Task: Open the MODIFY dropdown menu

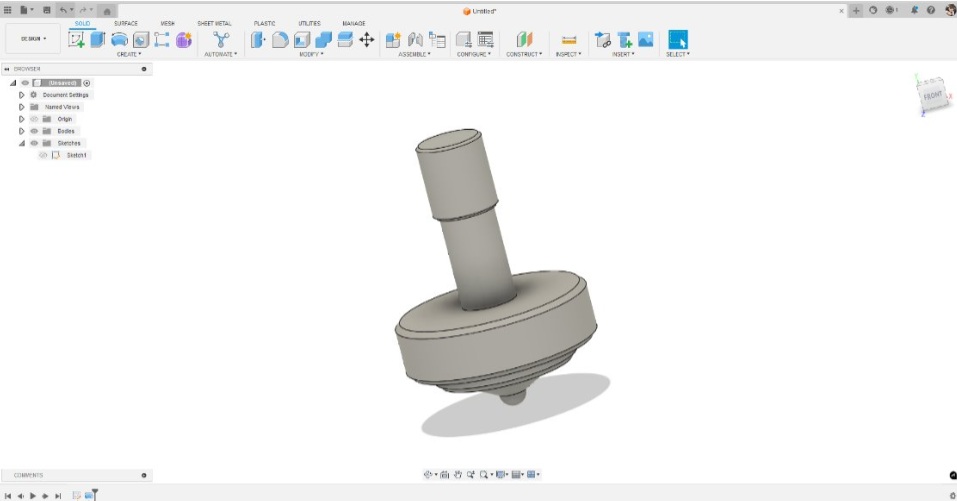Action: (311, 54)
